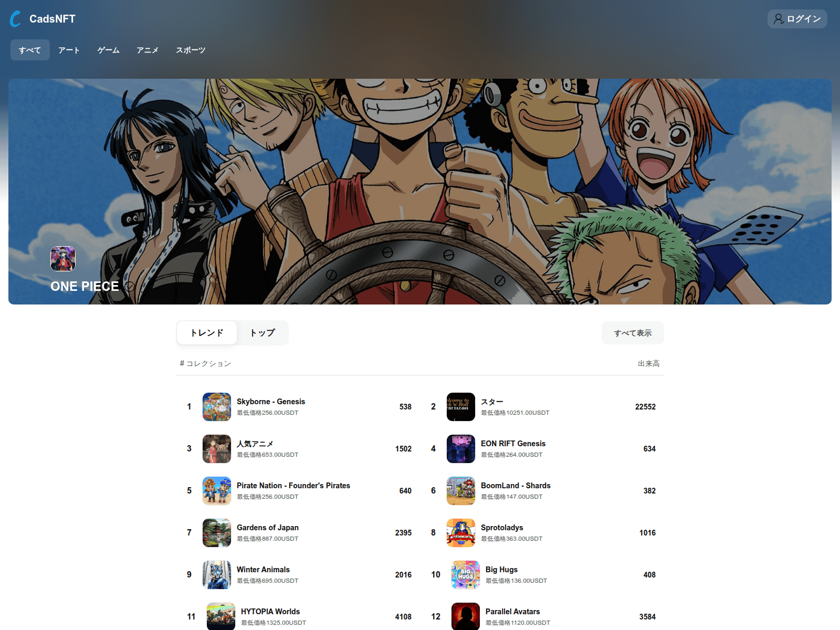840x630 pixels.
Task: Keep トレンド ranking mode selected
Action: [x=207, y=332]
